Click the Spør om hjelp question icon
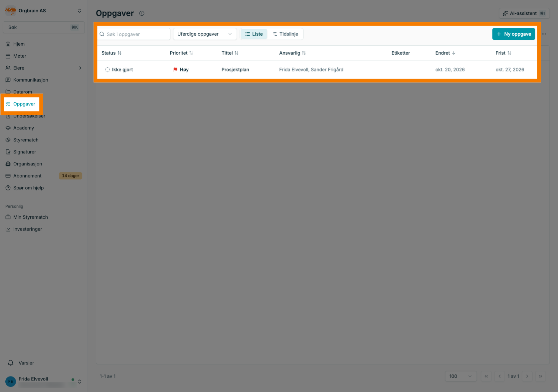The height and width of the screenshot is (392, 558). tap(8, 188)
